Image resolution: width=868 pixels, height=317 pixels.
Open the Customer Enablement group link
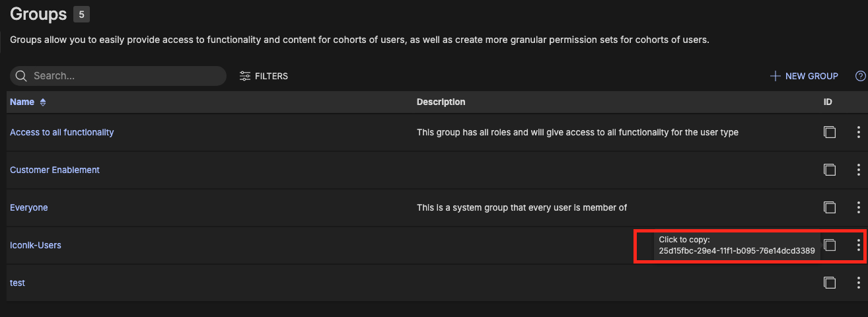click(55, 170)
